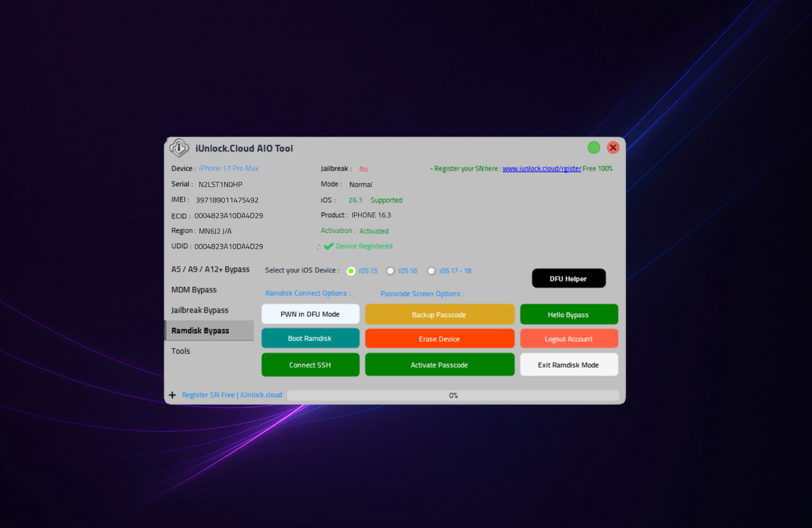This screenshot has height=528, width=812.
Task: Click the IMEI value 397189011475492
Action: pyautogui.click(x=227, y=200)
